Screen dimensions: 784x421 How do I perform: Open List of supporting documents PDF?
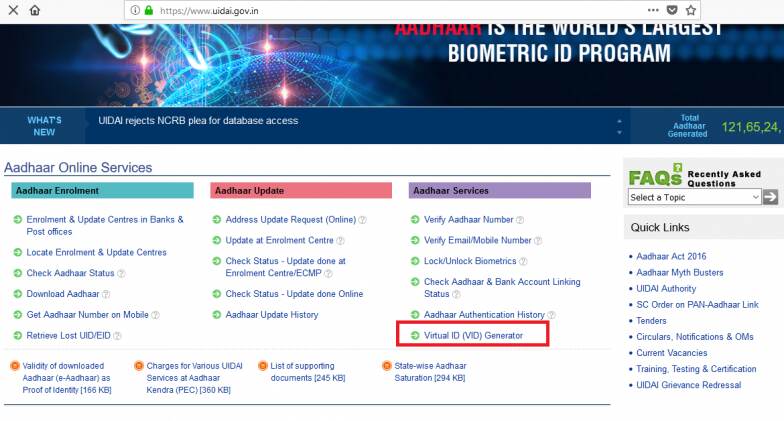tap(308, 372)
